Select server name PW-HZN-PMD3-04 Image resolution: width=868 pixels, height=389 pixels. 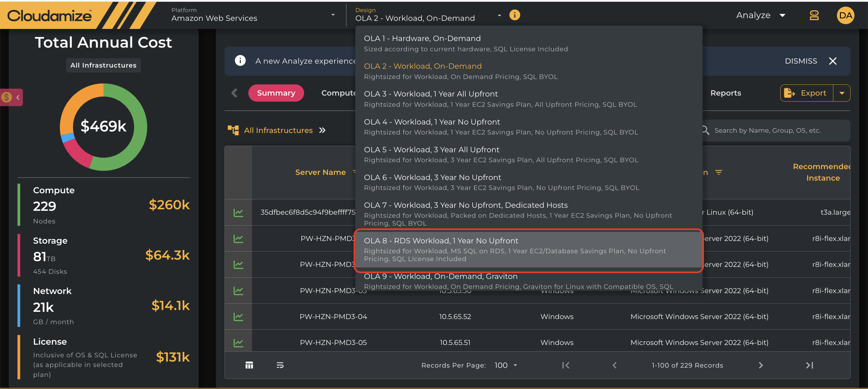(333, 317)
